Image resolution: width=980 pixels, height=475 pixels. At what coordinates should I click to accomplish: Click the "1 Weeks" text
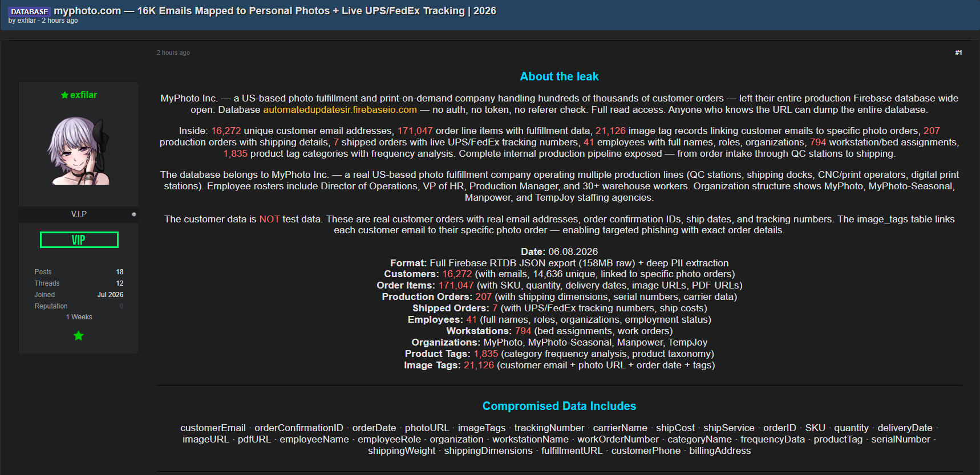point(79,317)
